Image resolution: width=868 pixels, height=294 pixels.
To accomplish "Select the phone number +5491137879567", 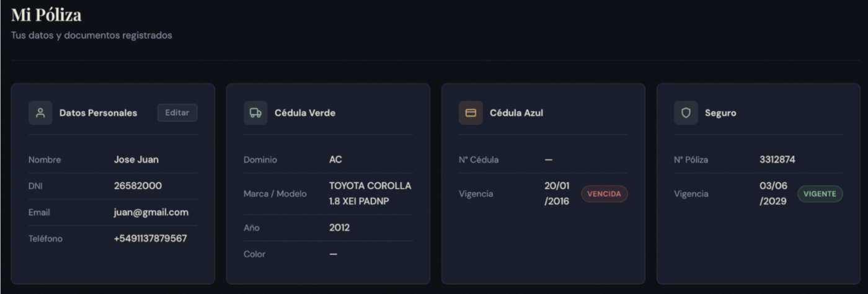I will pyautogui.click(x=151, y=238).
